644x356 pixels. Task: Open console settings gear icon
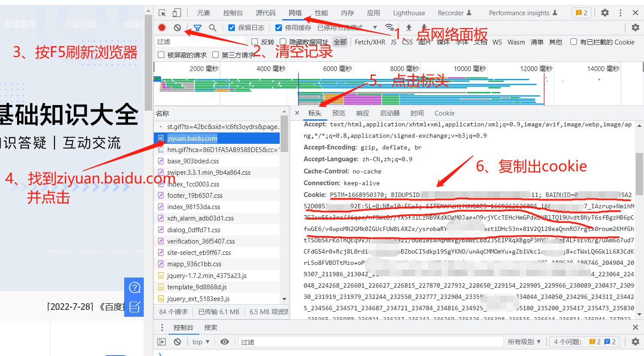pos(635,342)
